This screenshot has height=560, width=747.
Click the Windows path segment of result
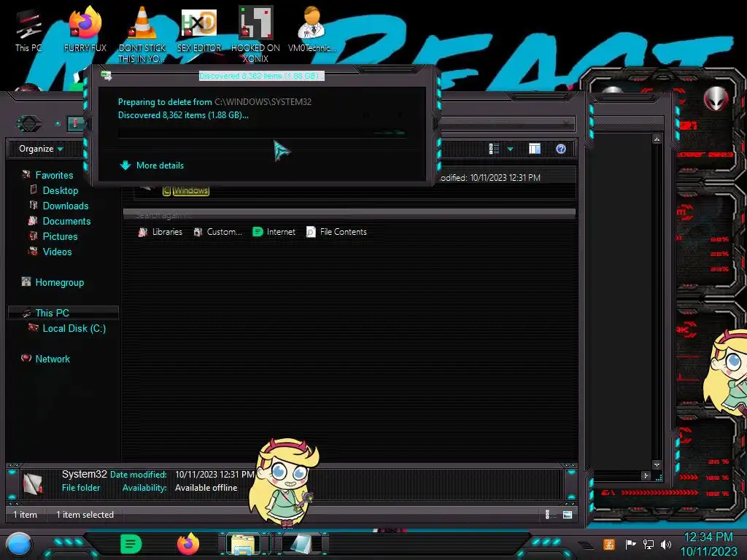tap(190, 190)
